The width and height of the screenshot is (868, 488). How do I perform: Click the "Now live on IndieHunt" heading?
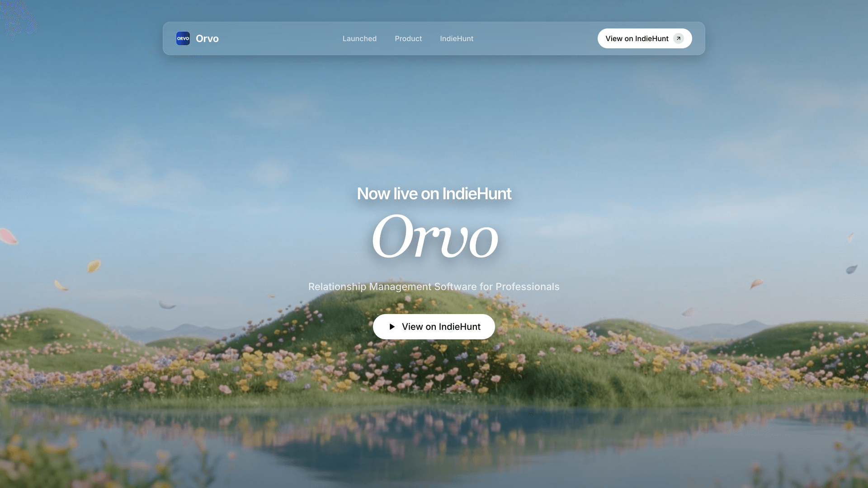tap(434, 194)
